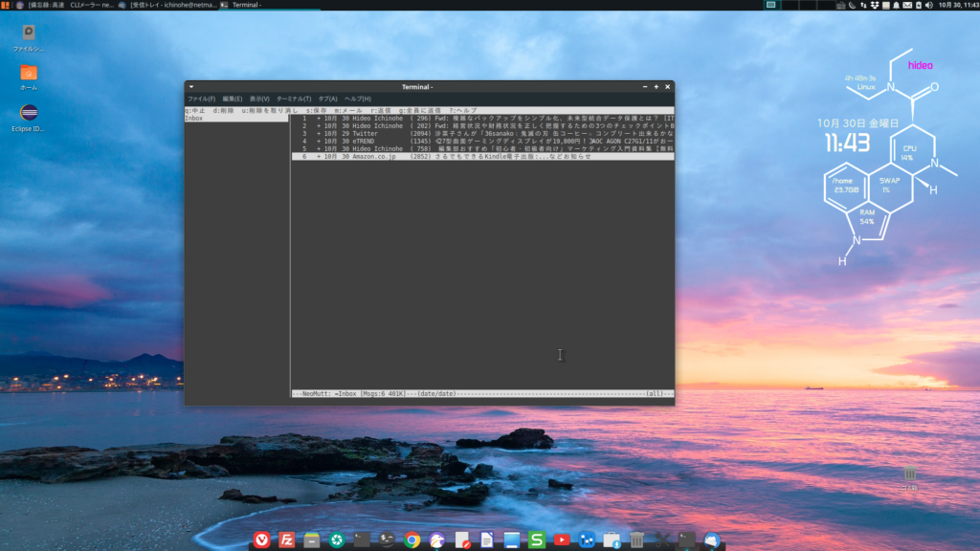Launch FileZilla from the dock
This screenshot has height=551, width=980.
click(287, 541)
